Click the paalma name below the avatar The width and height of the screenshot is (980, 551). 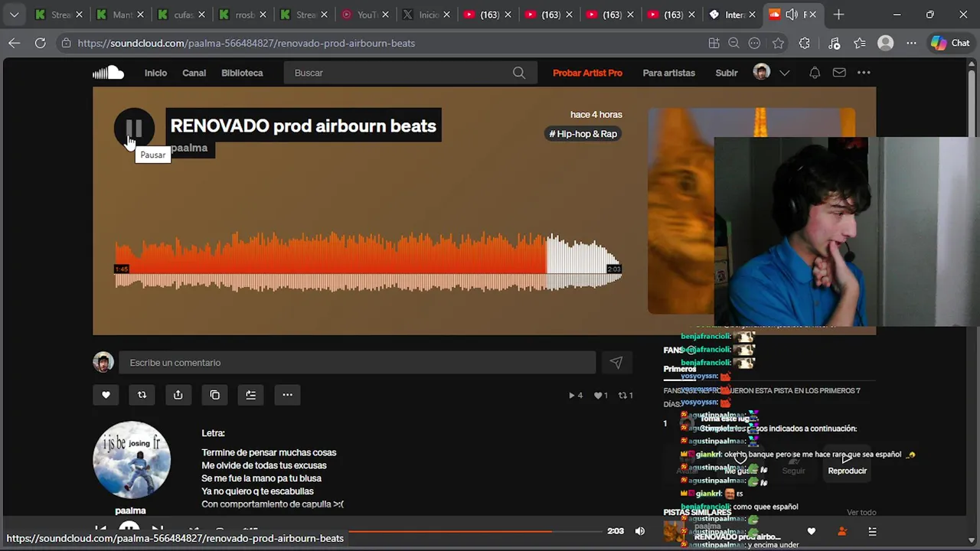point(130,510)
